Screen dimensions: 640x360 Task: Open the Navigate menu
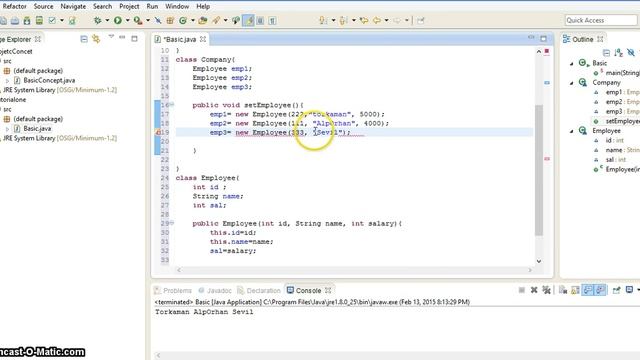(73, 7)
